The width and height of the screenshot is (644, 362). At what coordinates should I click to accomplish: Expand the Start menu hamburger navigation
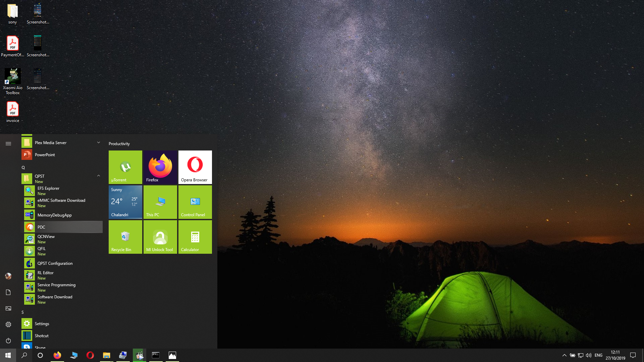(8, 143)
